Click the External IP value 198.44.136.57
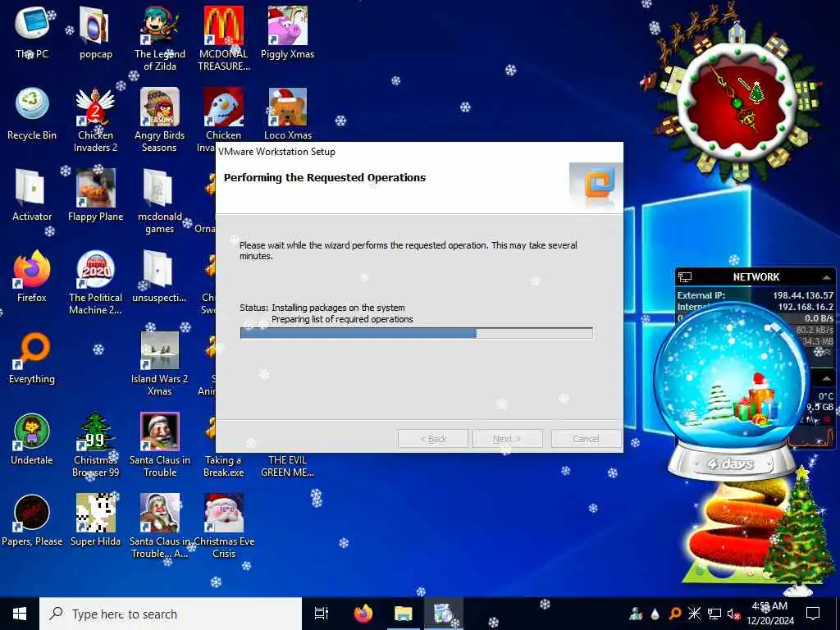Image resolution: width=840 pixels, height=630 pixels. pyautogui.click(x=802, y=295)
